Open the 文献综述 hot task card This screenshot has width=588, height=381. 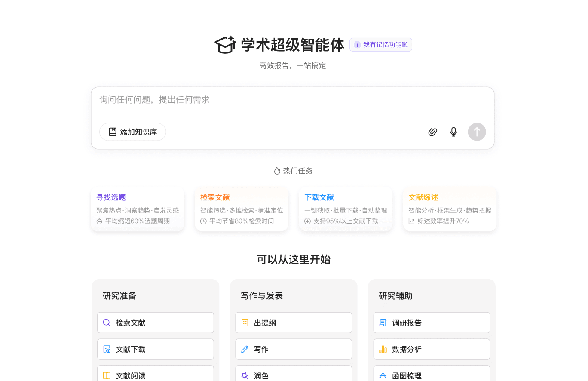(450, 209)
